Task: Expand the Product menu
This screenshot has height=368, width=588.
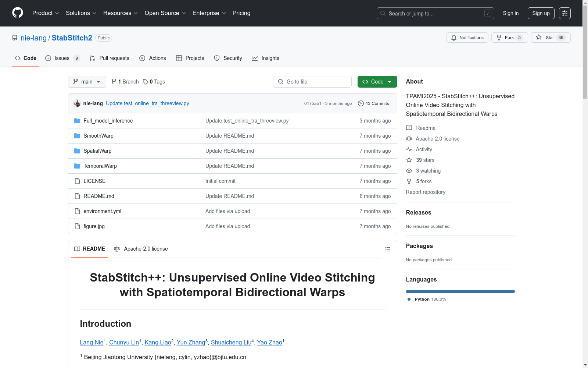Action: click(46, 13)
